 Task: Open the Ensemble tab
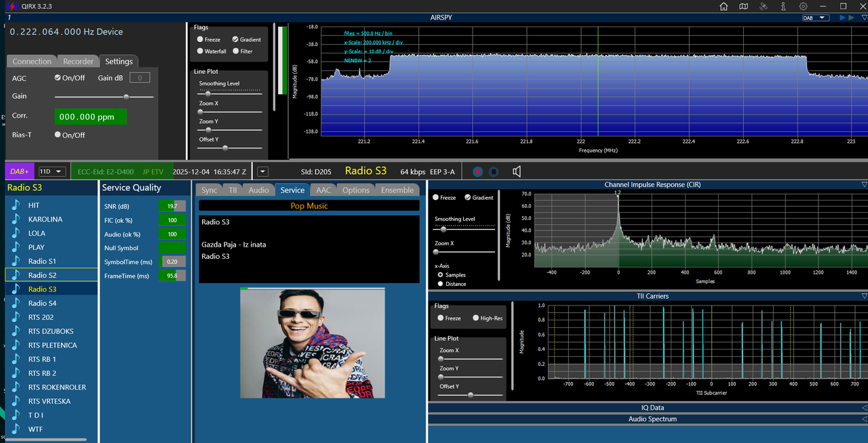coord(397,190)
